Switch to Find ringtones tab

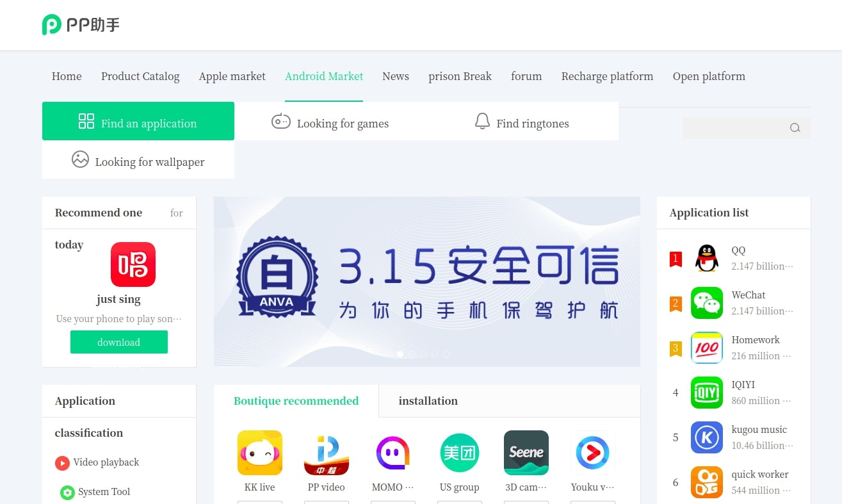(522, 121)
